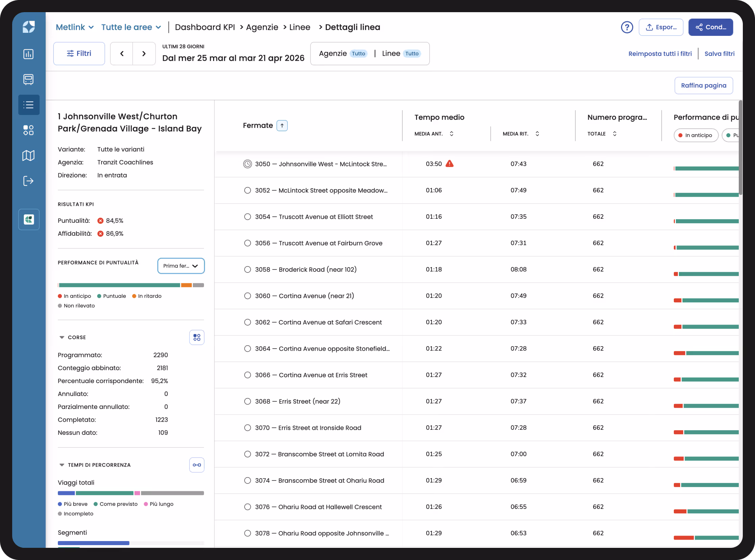Open the Tutte le aree dropdown
This screenshot has height=560, width=755.
click(x=131, y=27)
